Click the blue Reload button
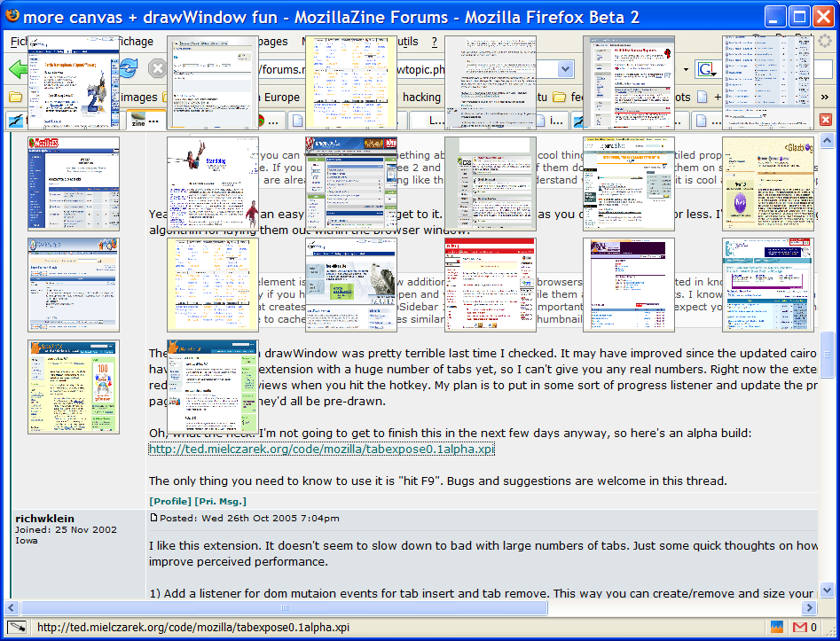840x641 pixels. point(129,68)
